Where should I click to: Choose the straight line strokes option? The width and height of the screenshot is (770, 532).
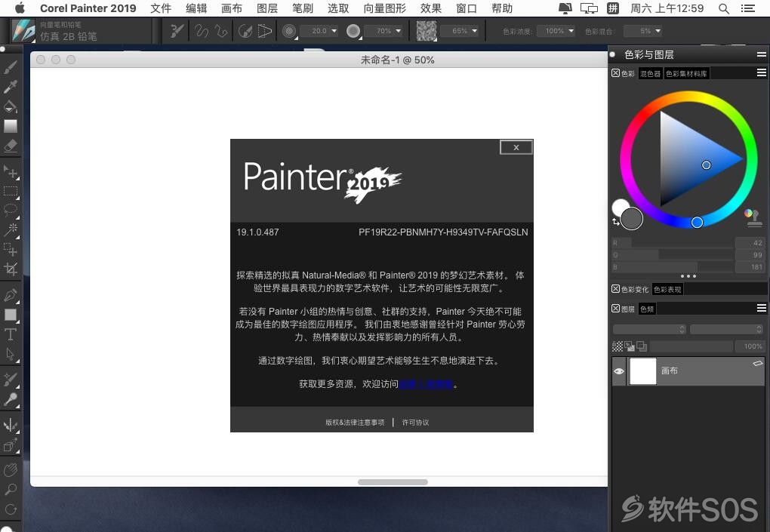pyautogui.click(x=221, y=31)
